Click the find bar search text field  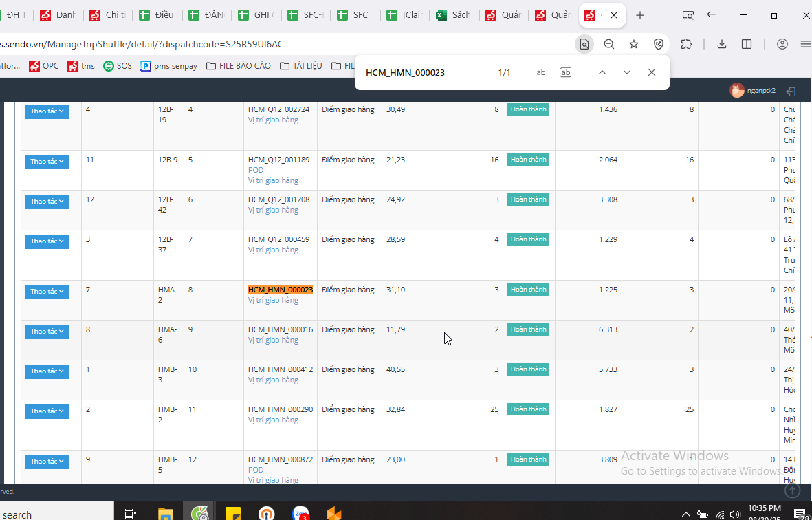pyautogui.click(x=426, y=72)
